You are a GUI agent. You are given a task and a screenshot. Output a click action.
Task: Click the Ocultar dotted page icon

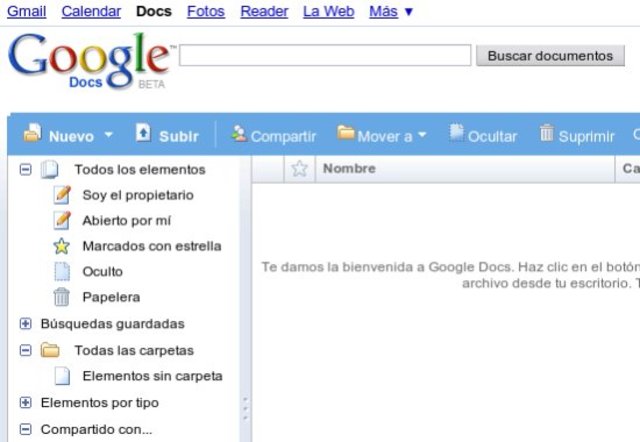pyautogui.click(x=457, y=133)
